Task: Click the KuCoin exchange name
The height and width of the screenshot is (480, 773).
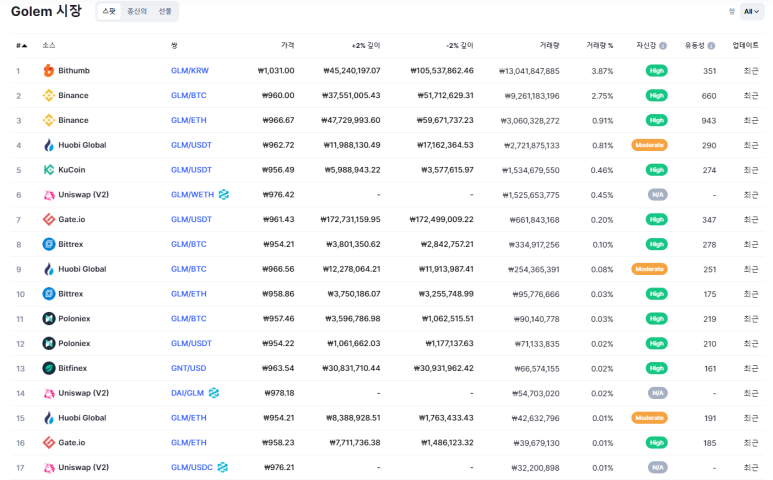Action: pyautogui.click(x=71, y=170)
